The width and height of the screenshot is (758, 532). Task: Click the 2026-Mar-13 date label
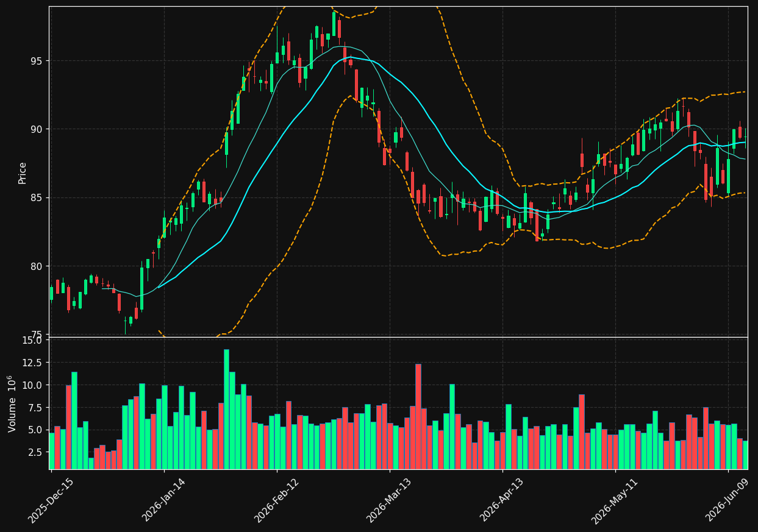tap(390, 500)
